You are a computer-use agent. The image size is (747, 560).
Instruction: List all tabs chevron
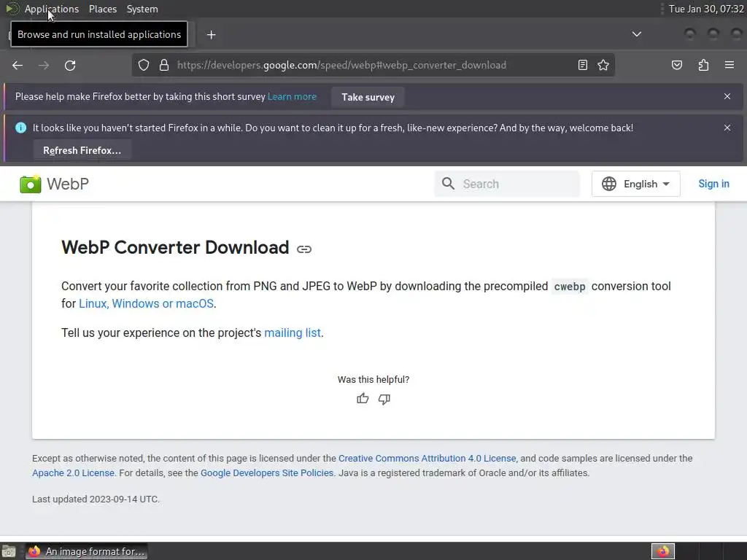pyautogui.click(x=636, y=34)
